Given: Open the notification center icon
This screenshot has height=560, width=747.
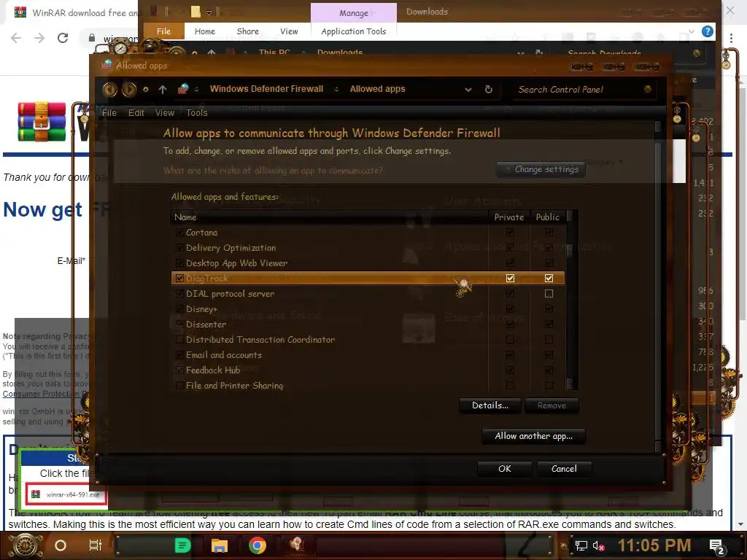Looking at the screenshot, I should [717, 547].
